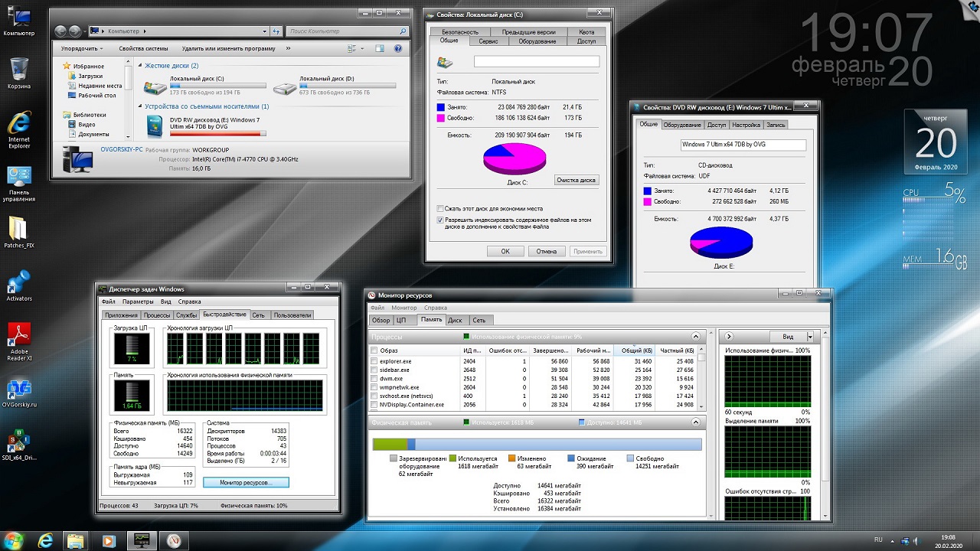Select the DVD RW drive (E:) icon
Image resolution: width=980 pixels, height=551 pixels.
pyautogui.click(x=155, y=125)
